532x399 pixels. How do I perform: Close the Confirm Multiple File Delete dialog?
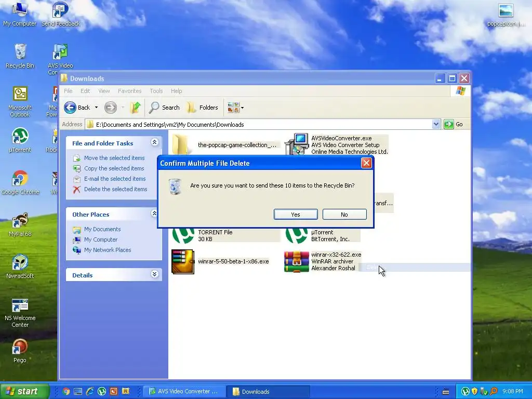tap(366, 163)
